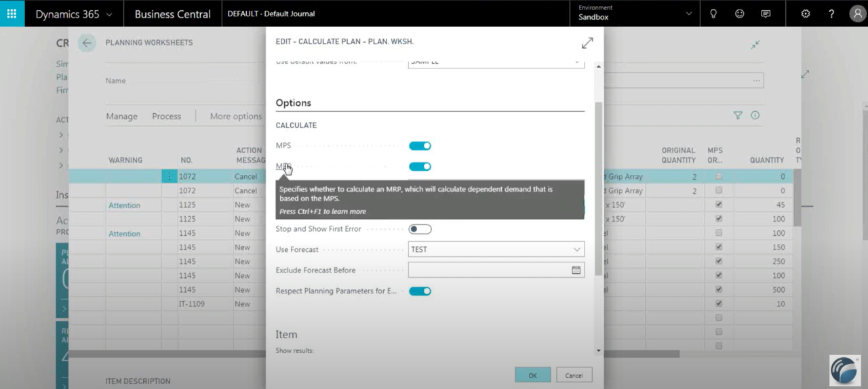
Task: Expand the Calculate Plan dialog to full screen
Action: coord(587,43)
